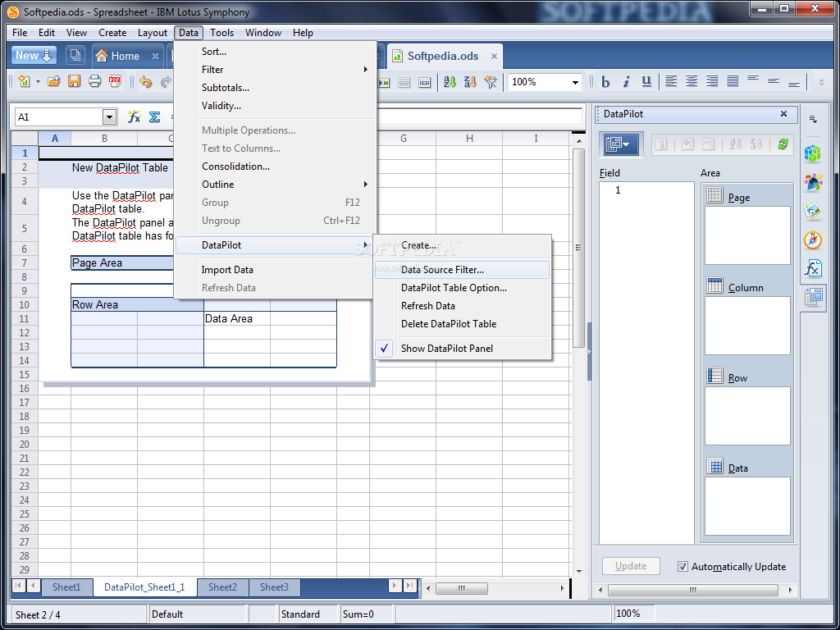The width and height of the screenshot is (840, 630).
Task: Switch to the Home tab
Action: [126, 56]
